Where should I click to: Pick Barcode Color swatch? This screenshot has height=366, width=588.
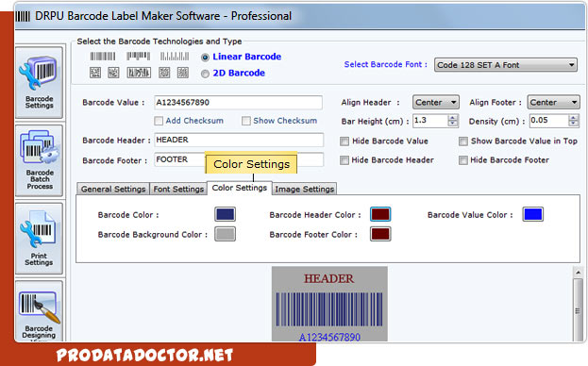click(x=225, y=214)
